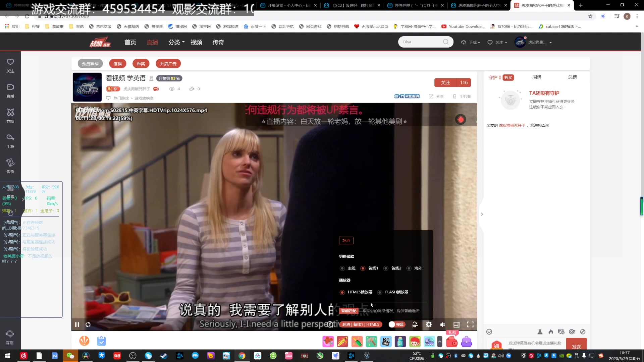Open the Chrome icon in the Windows taskbar
The width and height of the screenshot is (644, 362).
[x=242, y=356]
